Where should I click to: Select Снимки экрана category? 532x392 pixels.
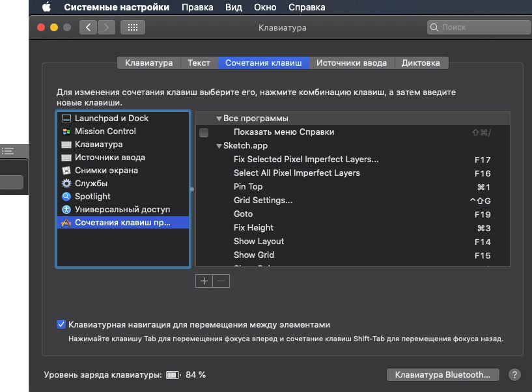coord(123,171)
